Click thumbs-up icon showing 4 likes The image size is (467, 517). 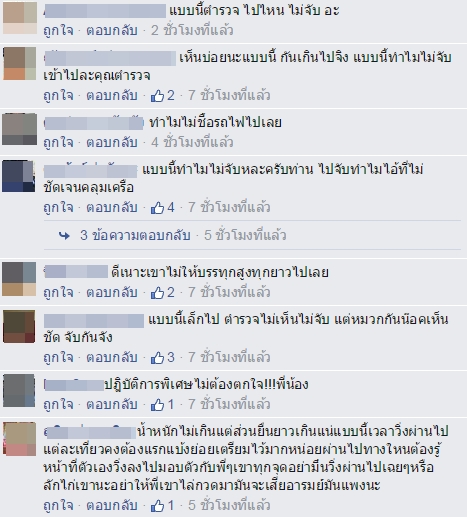157,207
